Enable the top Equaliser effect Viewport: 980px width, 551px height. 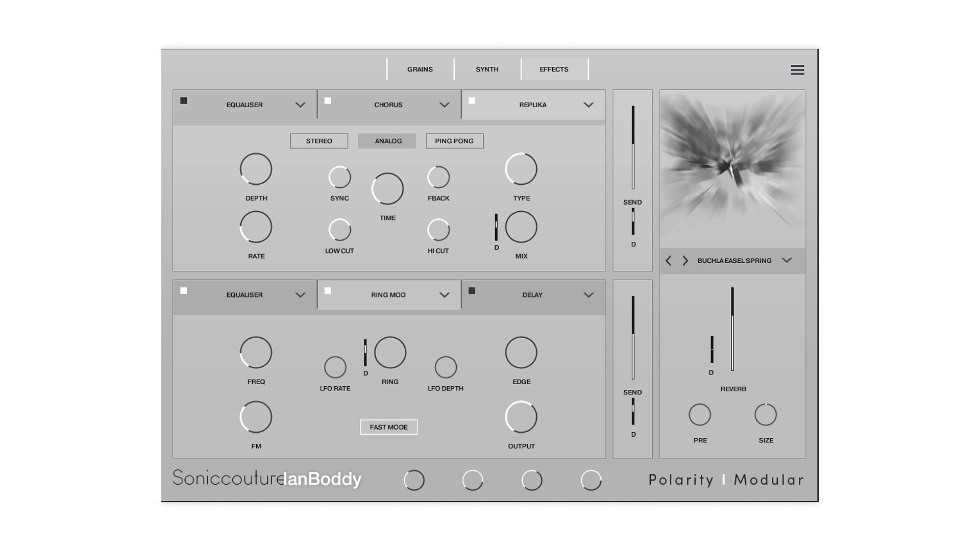tap(182, 101)
